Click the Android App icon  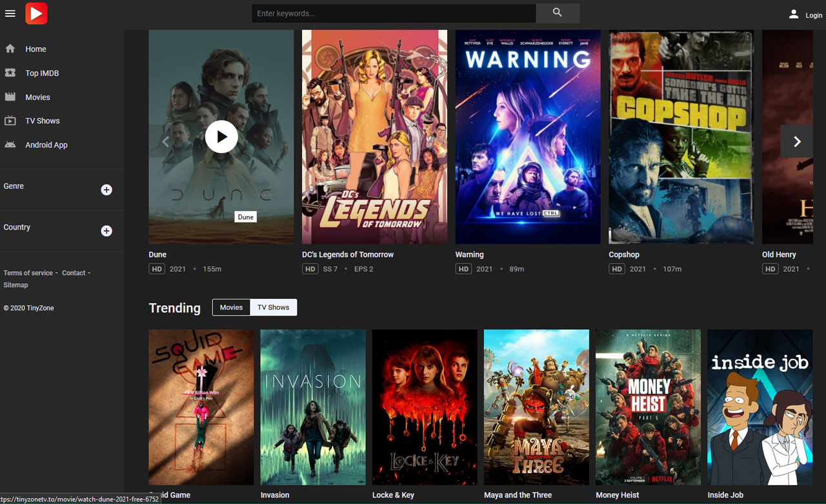click(x=10, y=145)
